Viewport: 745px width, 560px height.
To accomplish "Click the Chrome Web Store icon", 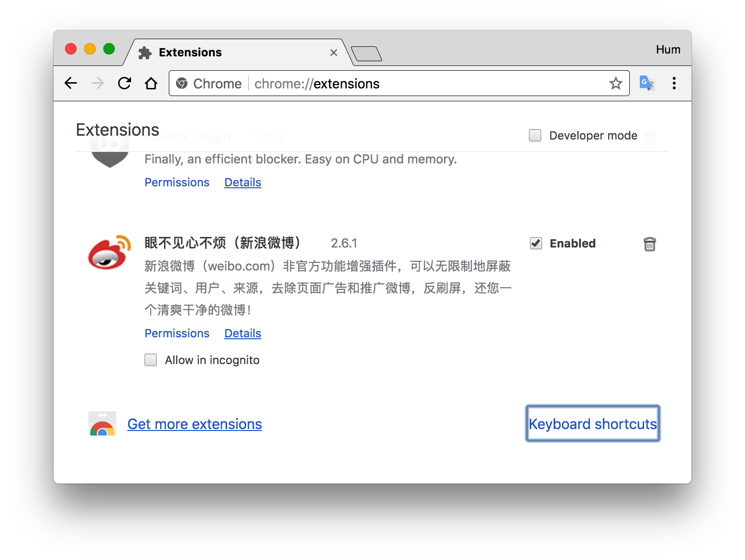I will point(102,424).
